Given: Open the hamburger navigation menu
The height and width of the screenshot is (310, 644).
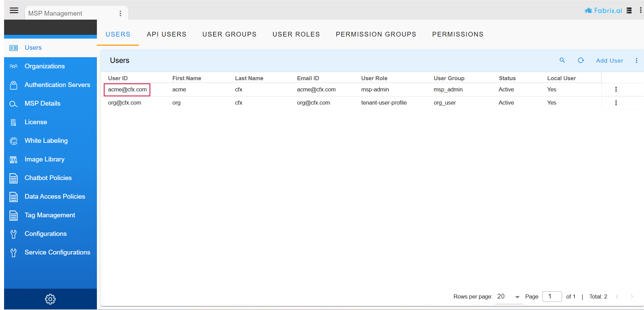Looking at the screenshot, I should (14, 10).
